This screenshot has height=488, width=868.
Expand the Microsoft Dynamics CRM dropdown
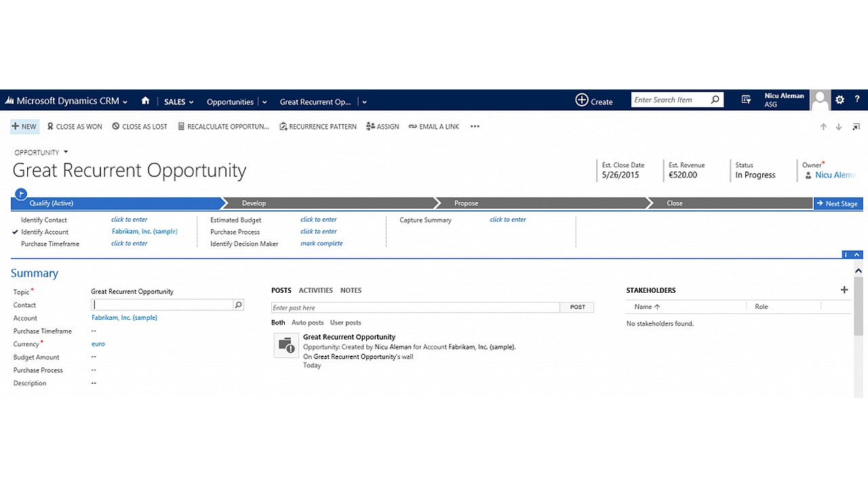click(x=125, y=102)
